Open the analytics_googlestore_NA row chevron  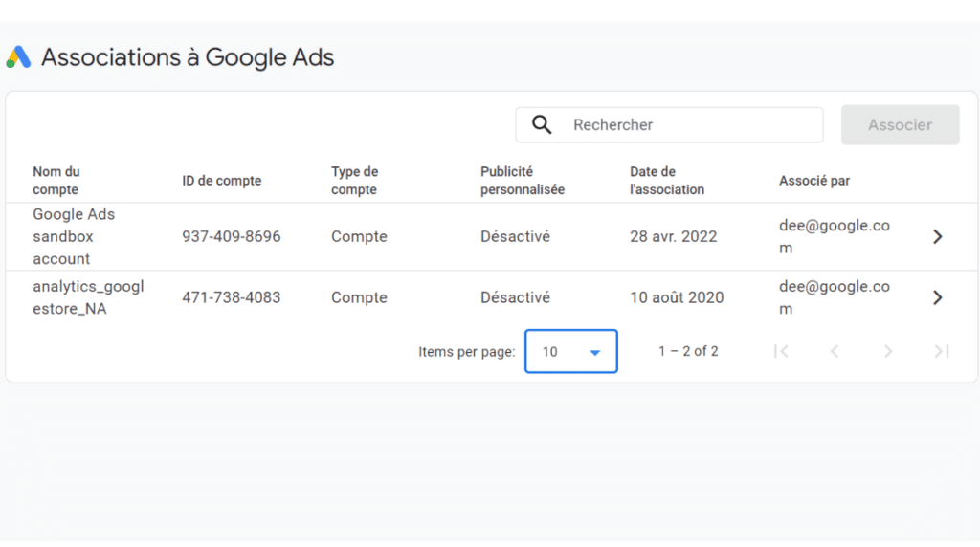tap(938, 297)
